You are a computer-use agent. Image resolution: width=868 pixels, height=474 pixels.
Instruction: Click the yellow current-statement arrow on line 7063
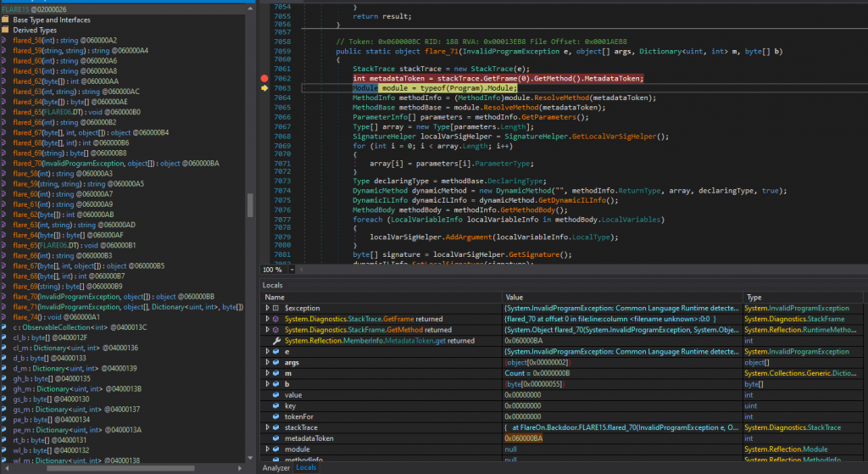264,88
